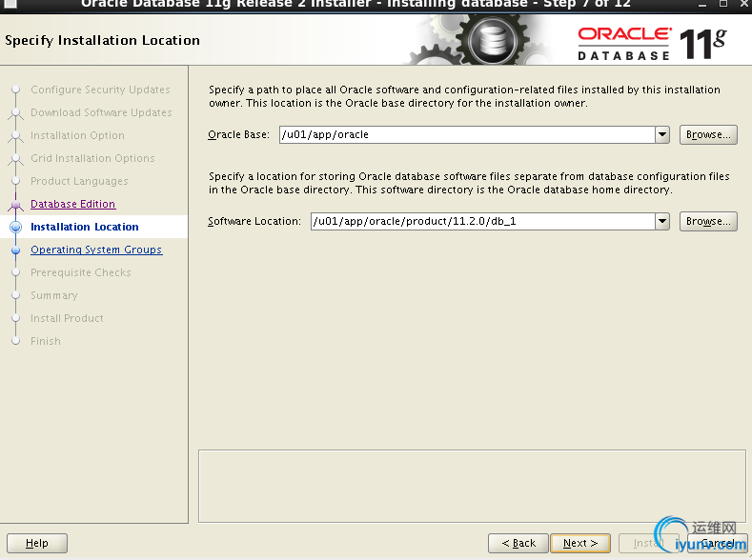Viewport: 752px width, 560px height.
Task: Click the Oracle Base label
Action: (238, 134)
